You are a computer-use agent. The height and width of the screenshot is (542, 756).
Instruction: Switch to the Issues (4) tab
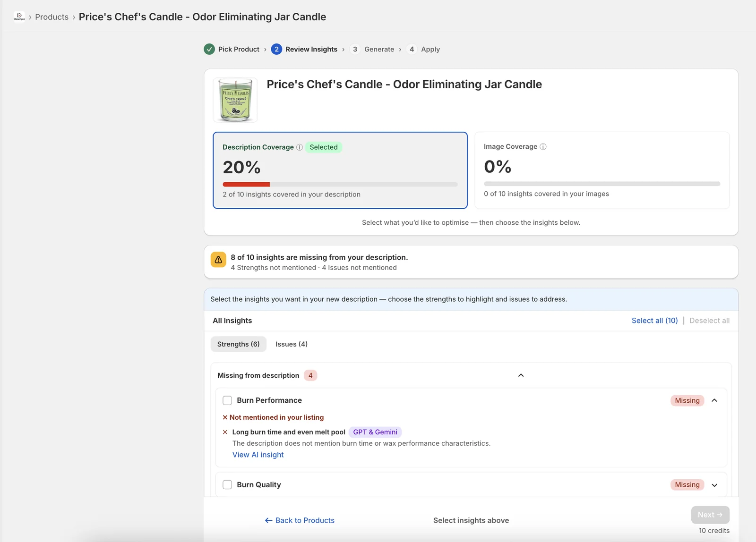(292, 344)
